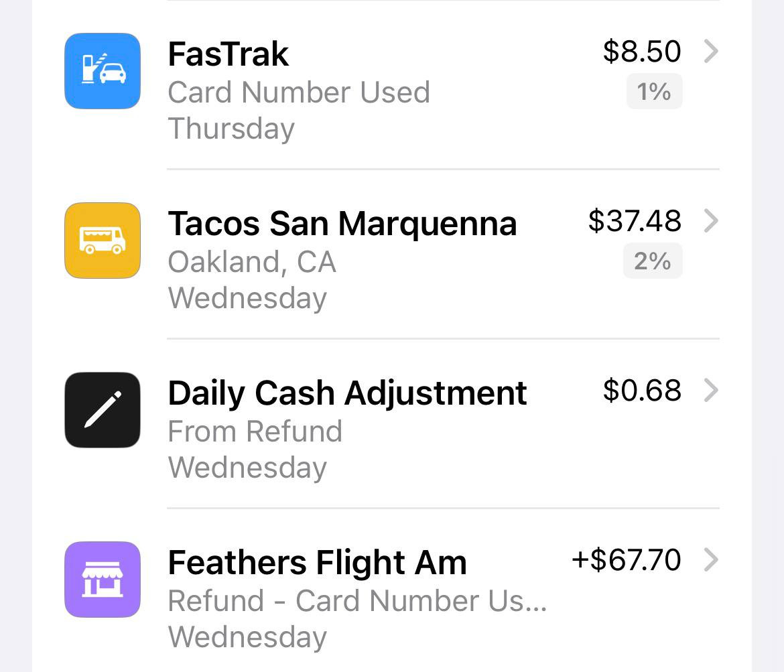Open the Daily Cash Adjustment chevron

pyautogui.click(x=711, y=391)
